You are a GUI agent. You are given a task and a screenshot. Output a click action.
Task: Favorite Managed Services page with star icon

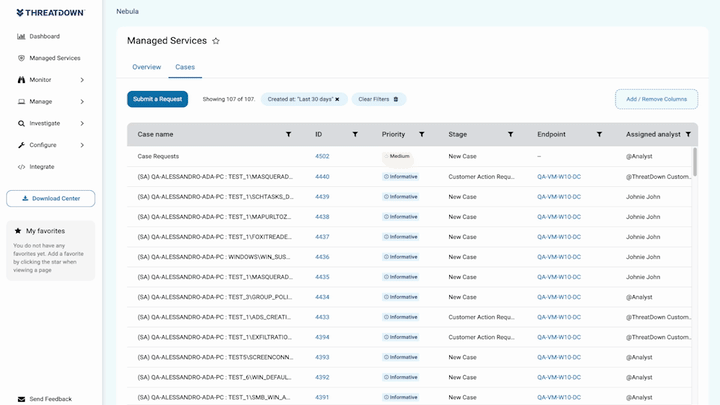tap(216, 41)
